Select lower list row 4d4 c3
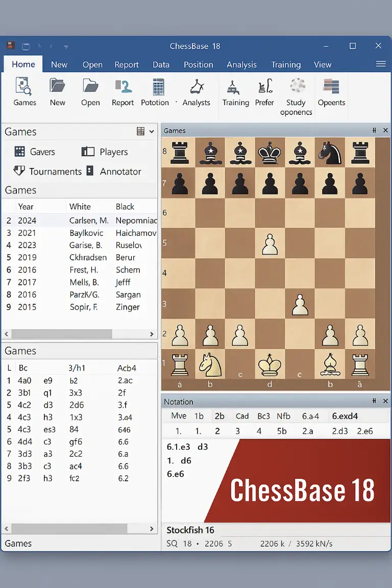The image size is (392, 588). point(80,442)
